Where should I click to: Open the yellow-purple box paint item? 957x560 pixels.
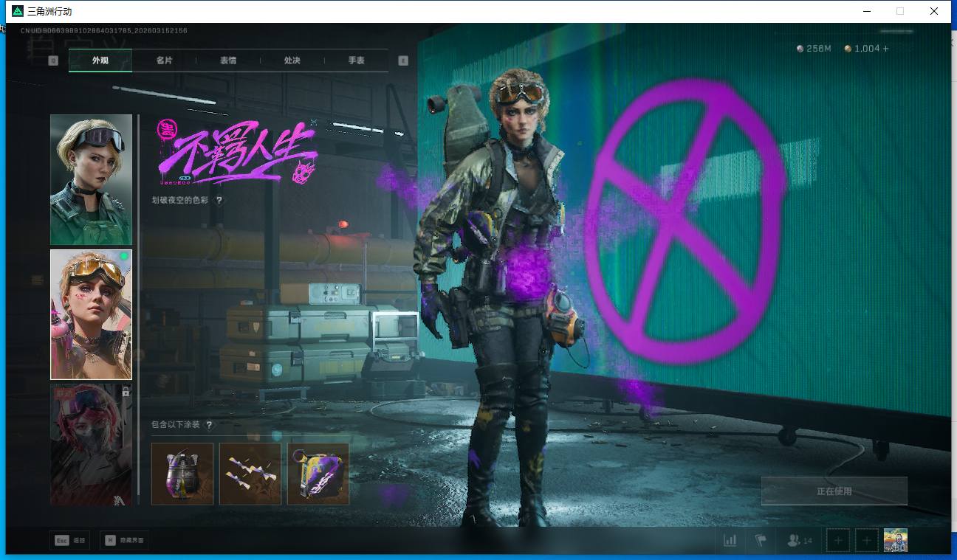click(x=318, y=474)
